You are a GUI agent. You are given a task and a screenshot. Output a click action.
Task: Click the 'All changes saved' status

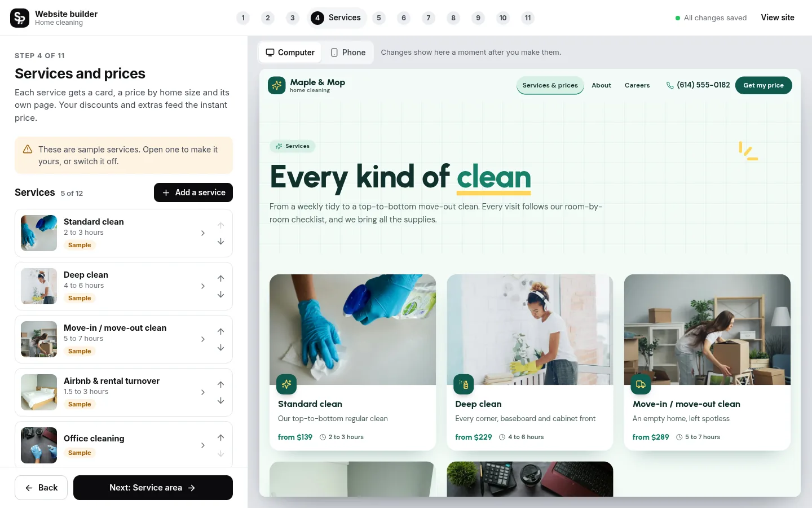pyautogui.click(x=711, y=18)
